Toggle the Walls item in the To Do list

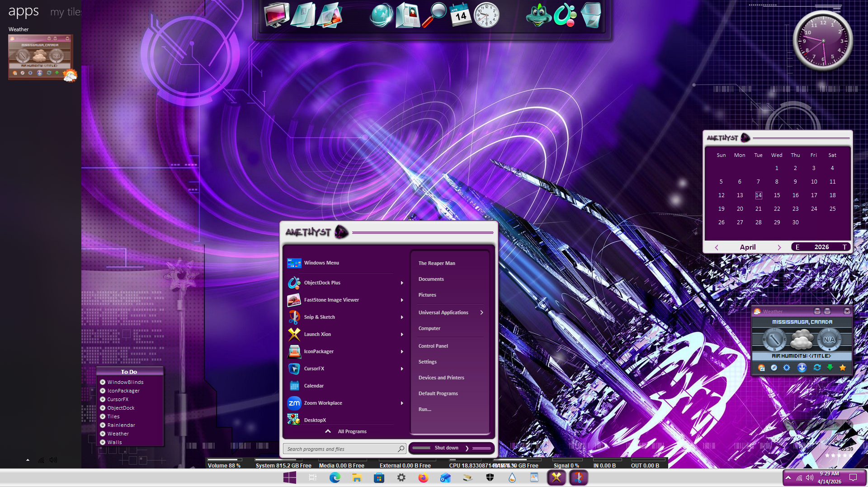pyautogui.click(x=103, y=442)
